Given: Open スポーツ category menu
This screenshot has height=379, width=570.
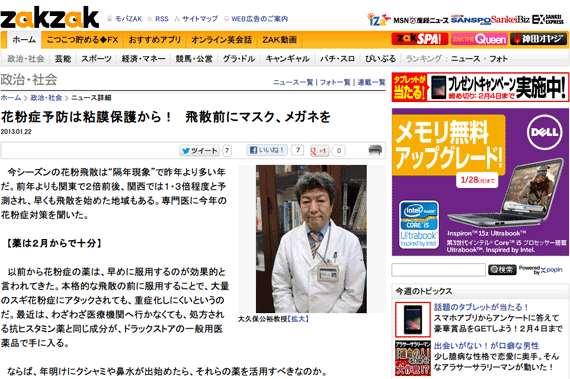Looking at the screenshot, I should 96,59.
